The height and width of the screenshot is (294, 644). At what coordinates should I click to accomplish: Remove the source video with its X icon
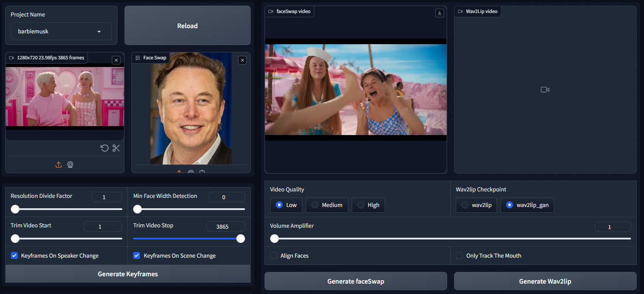[x=116, y=60]
